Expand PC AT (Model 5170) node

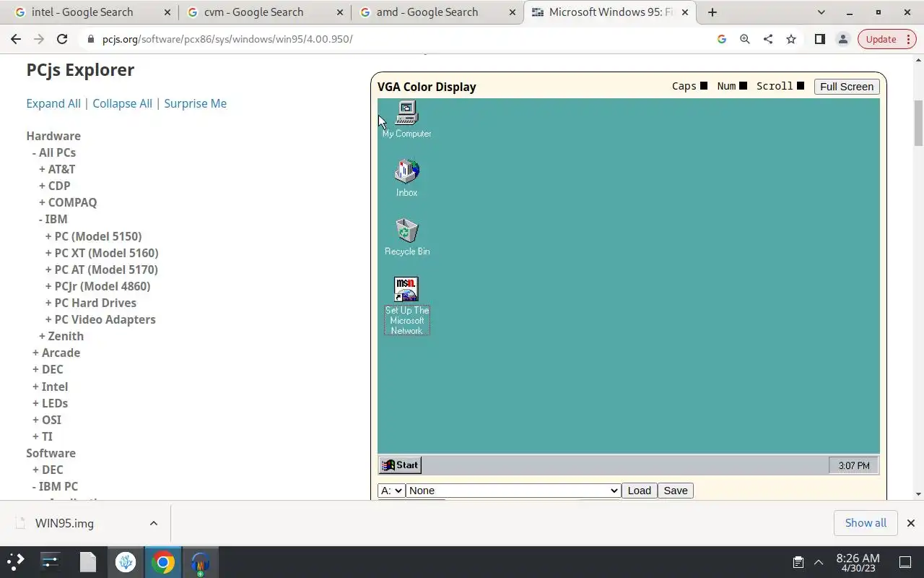(101, 269)
